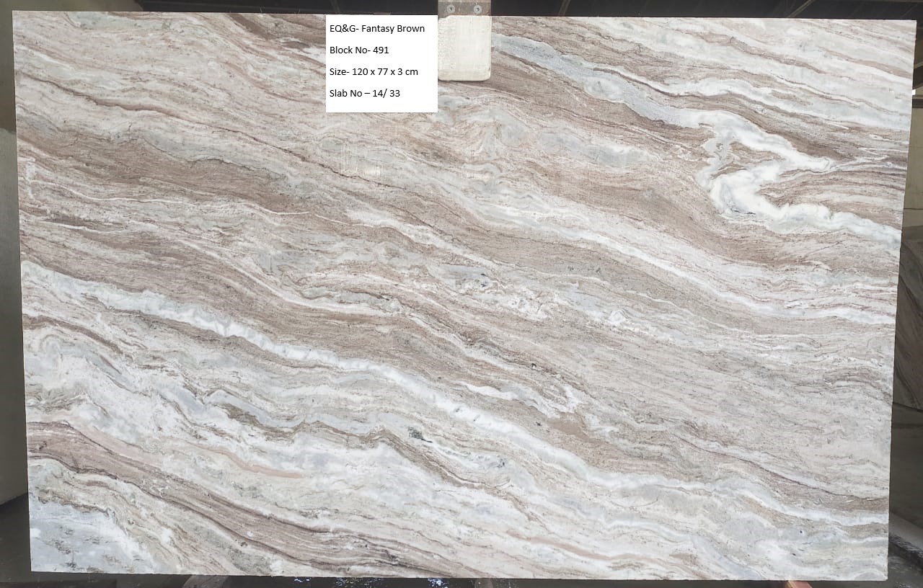923x588 pixels.
Task: Click the long white vein on the left side
Action: point(144,303)
